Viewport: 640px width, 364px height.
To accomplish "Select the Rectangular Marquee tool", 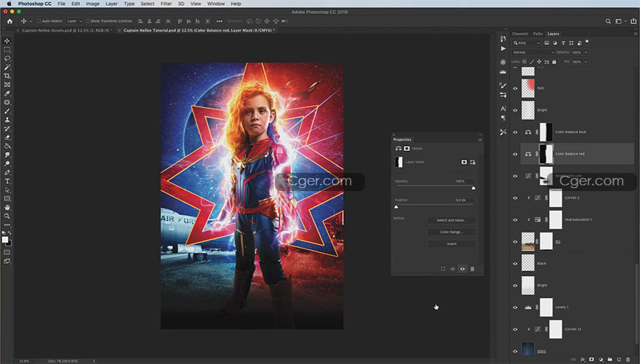I will coord(7,49).
